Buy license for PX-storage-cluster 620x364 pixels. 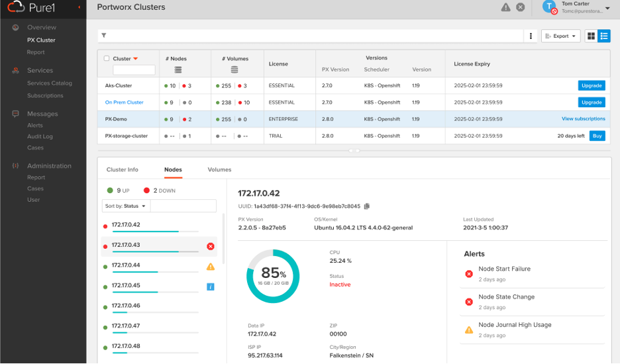point(597,136)
